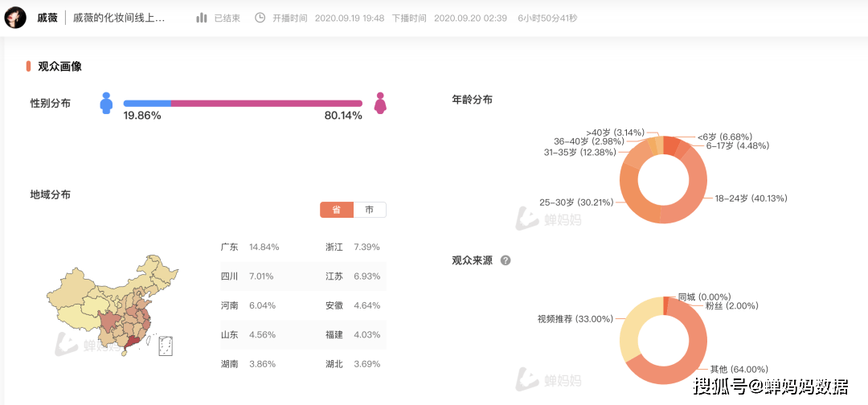
Task: Click the 蝉妈妈 watermark logo in age chart
Action: (548, 219)
